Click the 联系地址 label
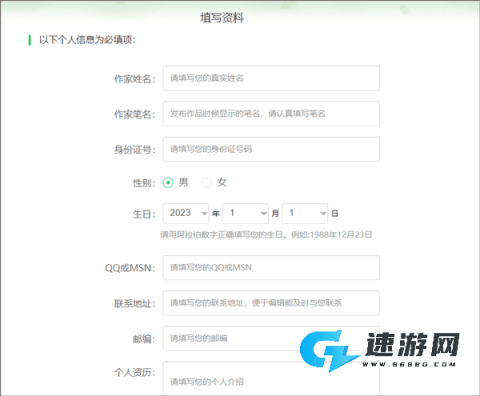This screenshot has width=480, height=396. point(135,304)
